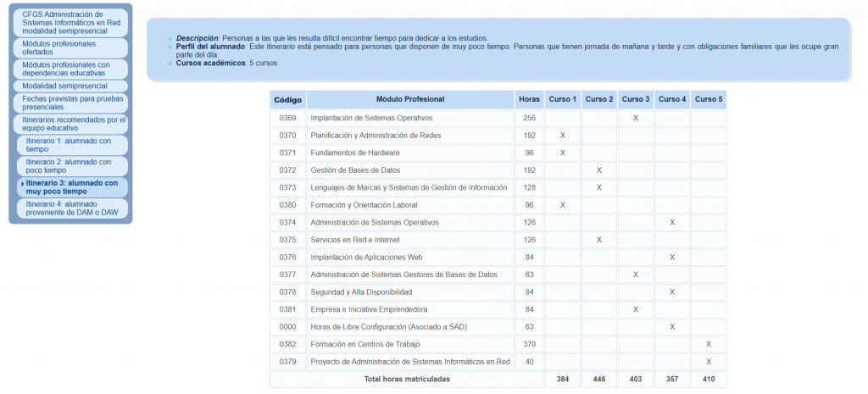868x394 pixels.
Task: Click the Curso 4 column header
Action: (x=672, y=100)
